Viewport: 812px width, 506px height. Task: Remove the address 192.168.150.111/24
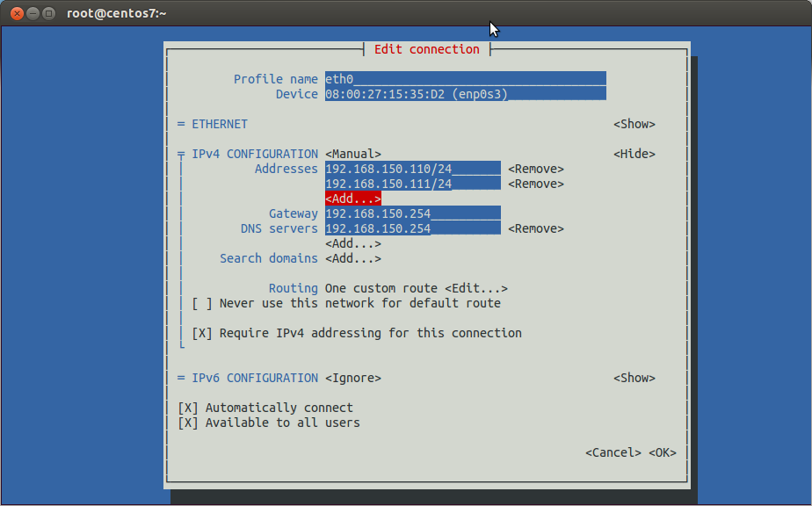(x=536, y=184)
